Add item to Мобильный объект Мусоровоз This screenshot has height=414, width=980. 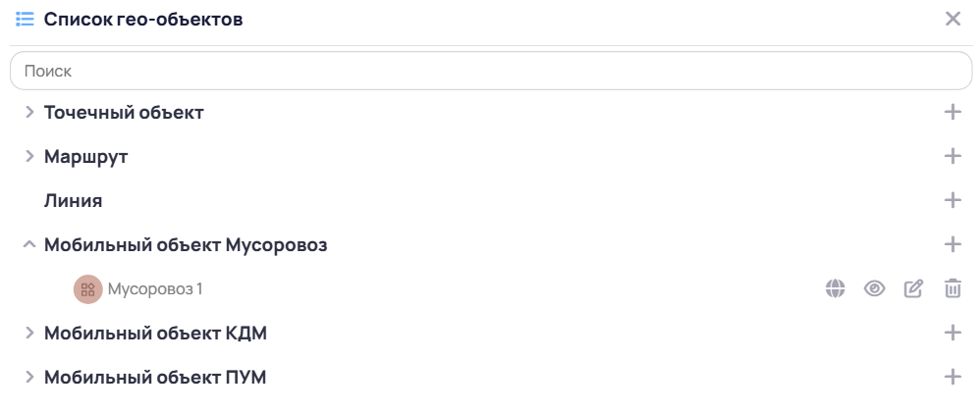pyautogui.click(x=953, y=245)
